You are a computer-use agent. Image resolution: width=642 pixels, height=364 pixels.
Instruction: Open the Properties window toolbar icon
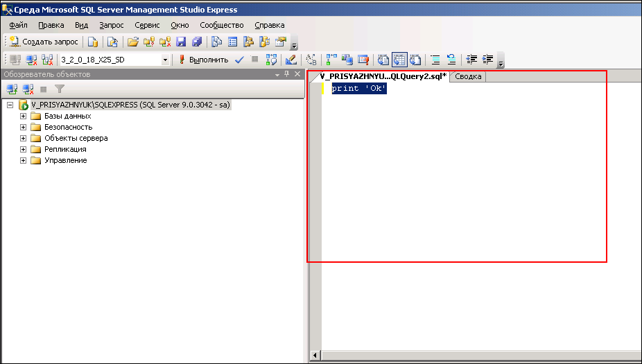coord(281,42)
